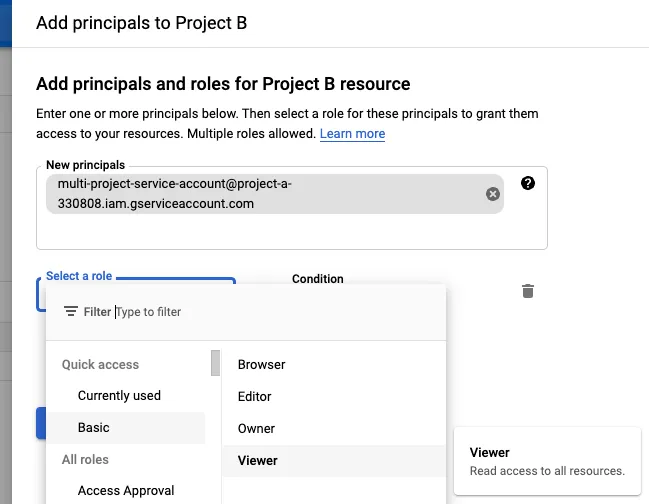Select the Currently used category
Image resolution: width=649 pixels, height=504 pixels.
click(x=119, y=396)
